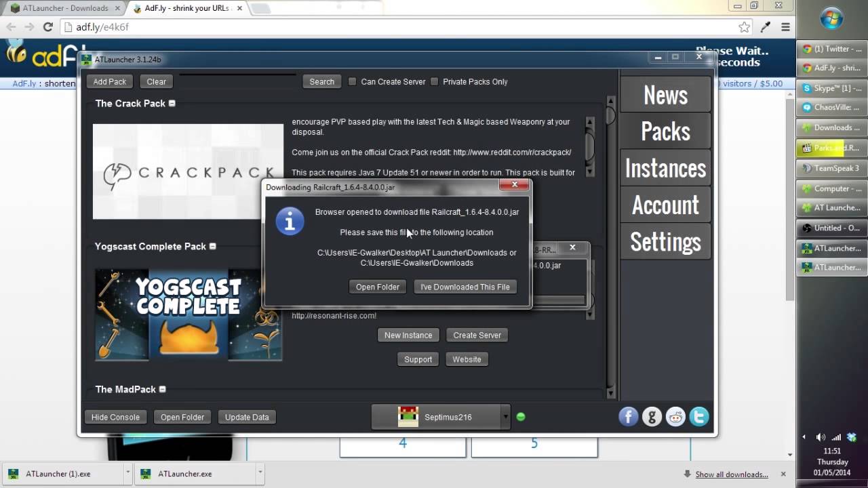This screenshot has height=488, width=868.
Task: Switch to the News tab
Action: [665, 95]
